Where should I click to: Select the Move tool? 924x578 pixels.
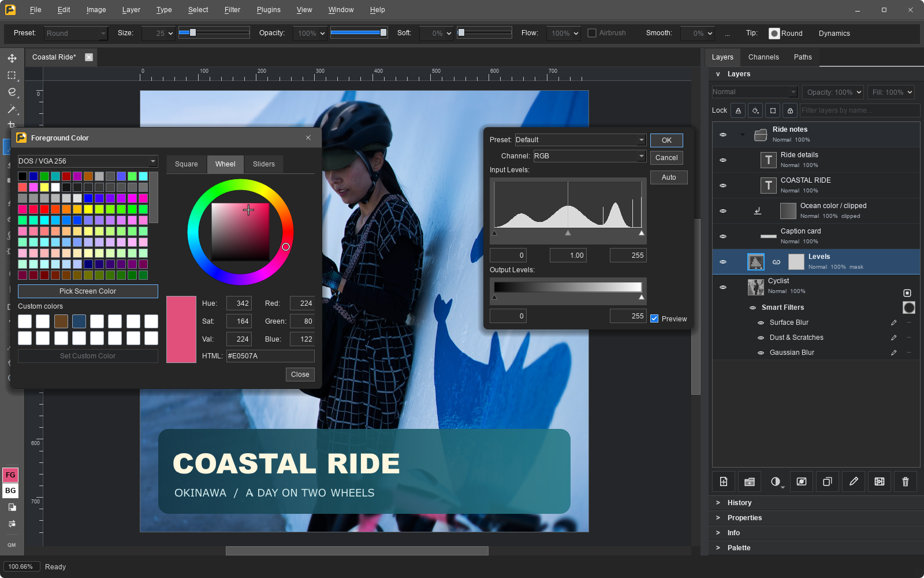tap(12, 58)
